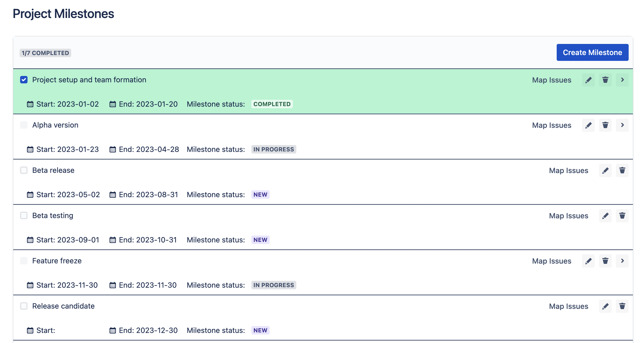Viewport: 644px width, 343px height.
Task: Check the Beta release checkbox
Action: click(24, 170)
